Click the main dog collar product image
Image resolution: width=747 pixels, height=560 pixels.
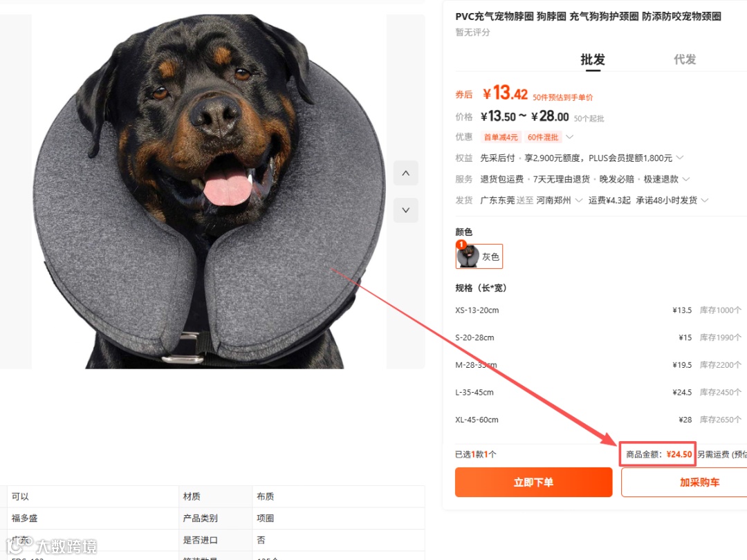[x=209, y=192]
